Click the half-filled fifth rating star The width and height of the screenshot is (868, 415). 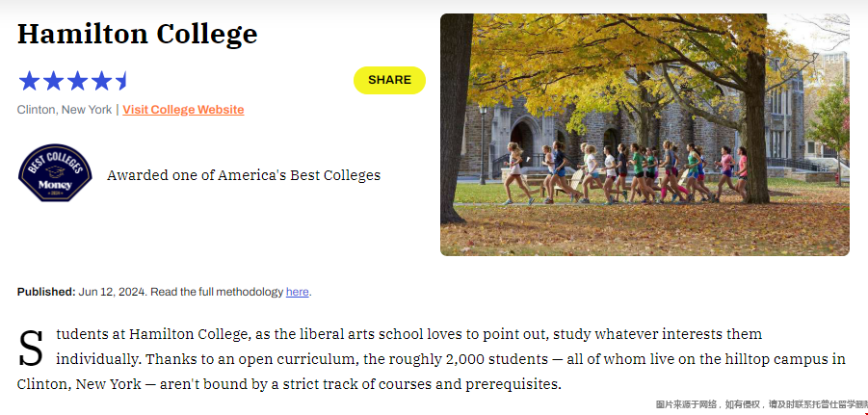pyautogui.click(x=121, y=81)
